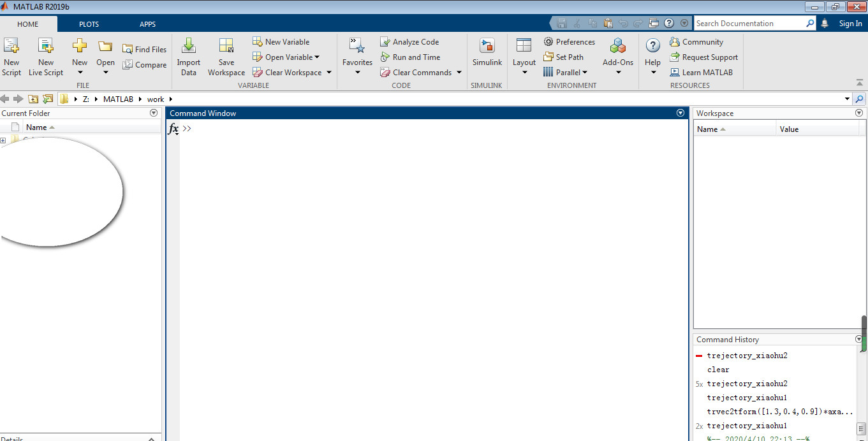Open the Command Window actions menu

click(680, 113)
